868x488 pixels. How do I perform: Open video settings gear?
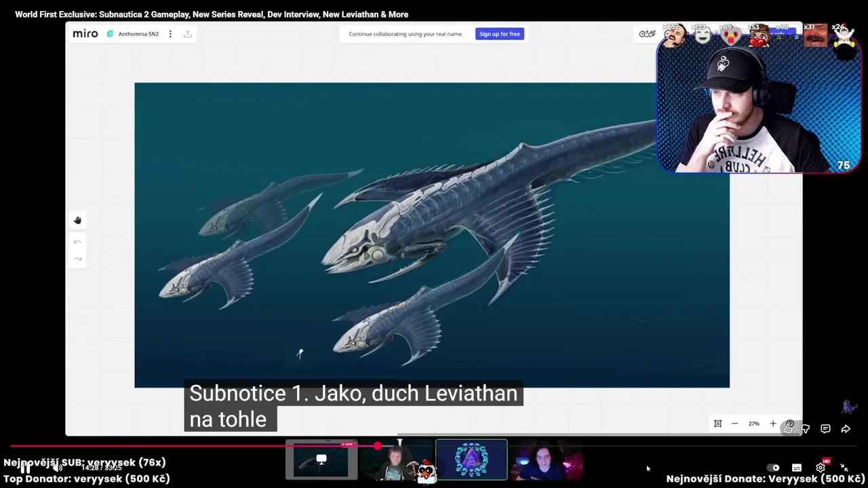pos(821,468)
